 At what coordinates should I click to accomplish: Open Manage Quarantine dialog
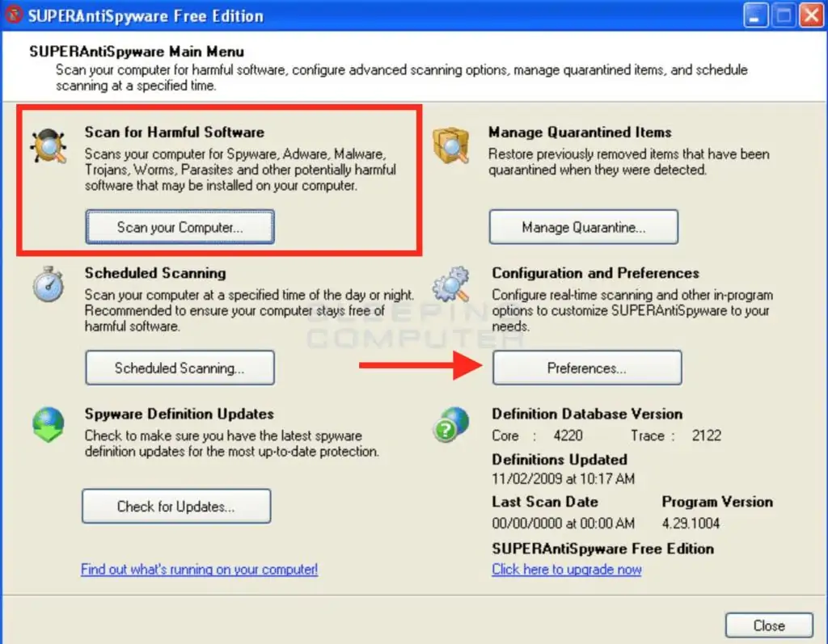[x=584, y=227]
